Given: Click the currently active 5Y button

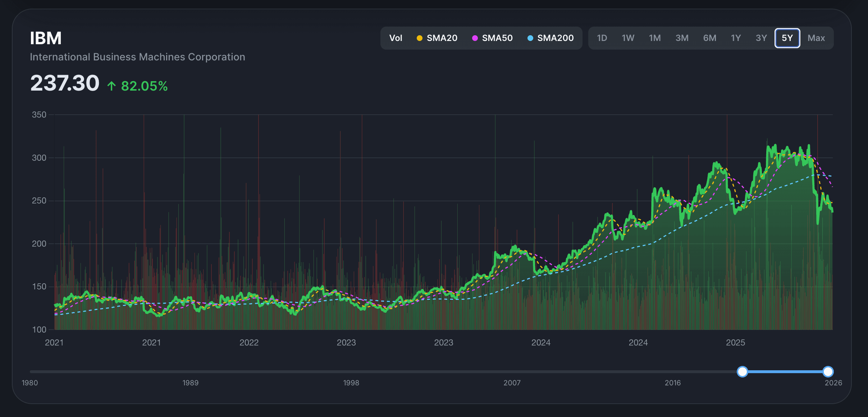Looking at the screenshot, I should (x=787, y=38).
